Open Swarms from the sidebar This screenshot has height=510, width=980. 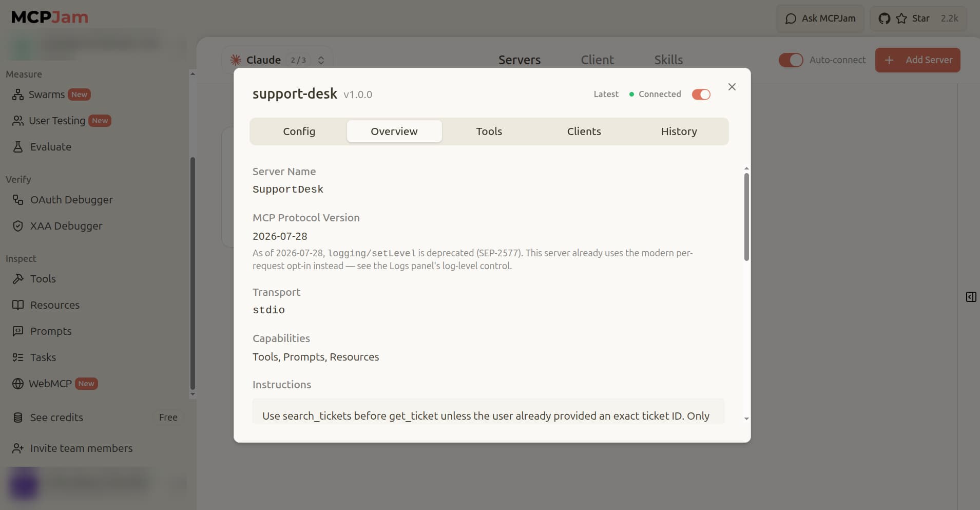(51, 95)
